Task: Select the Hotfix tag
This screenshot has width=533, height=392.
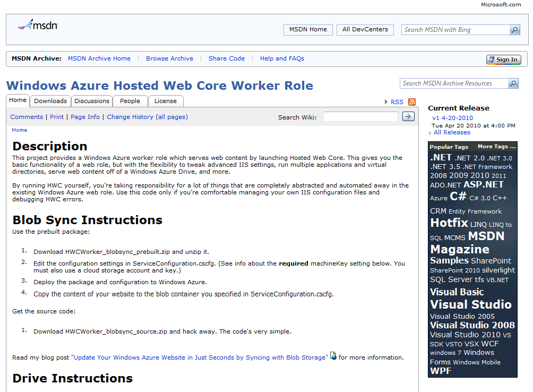Action: (x=449, y=223)
